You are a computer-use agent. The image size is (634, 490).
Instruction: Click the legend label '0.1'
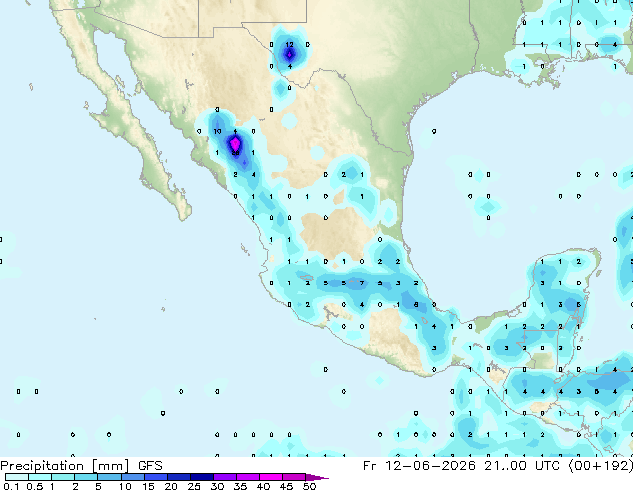(11, 486)
